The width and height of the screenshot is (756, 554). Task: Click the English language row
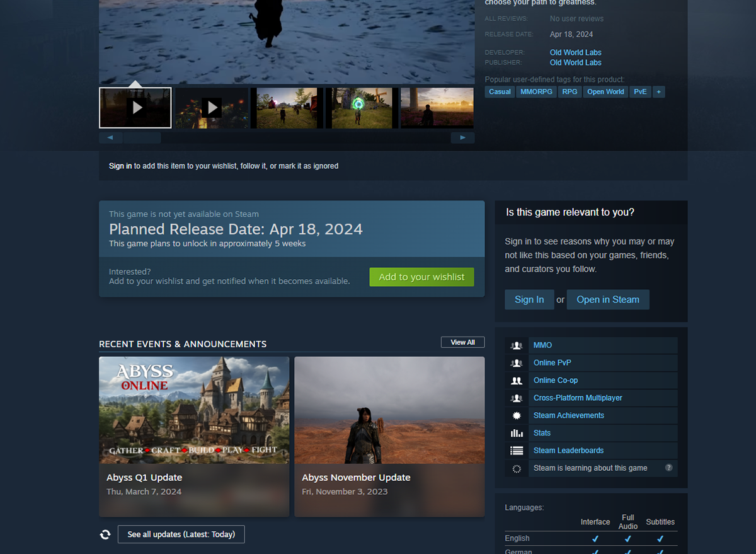pos(590,538)
